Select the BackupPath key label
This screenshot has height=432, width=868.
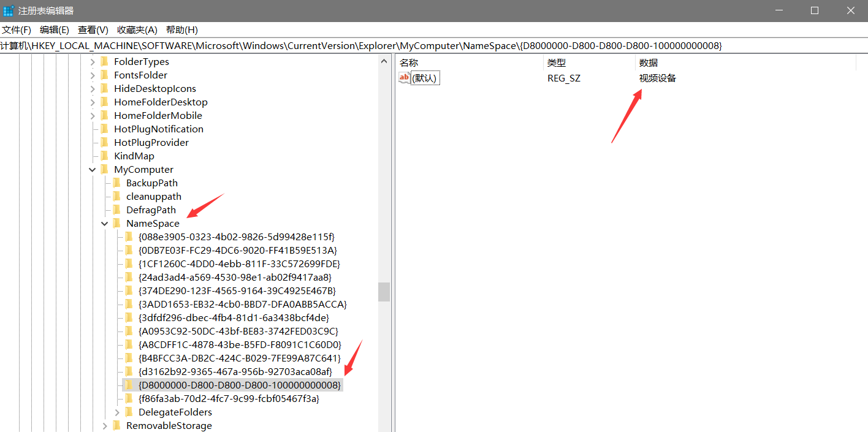152,183
